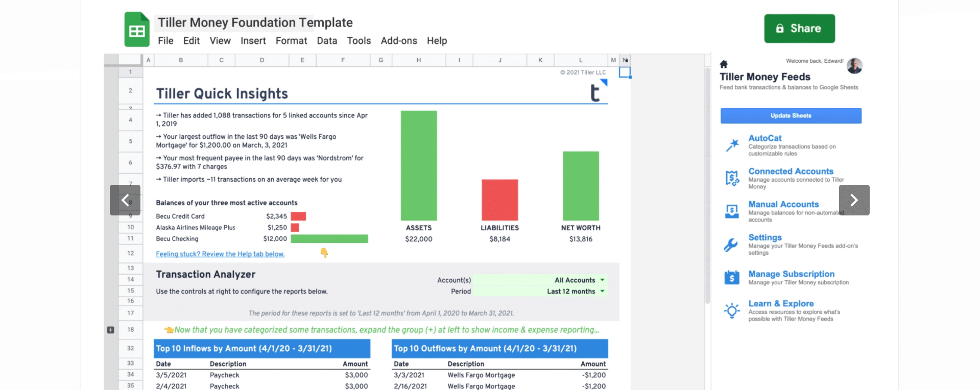Go to next slide with right arrow
The width and height of the screenshot is (980, 390).
(854, 200)
